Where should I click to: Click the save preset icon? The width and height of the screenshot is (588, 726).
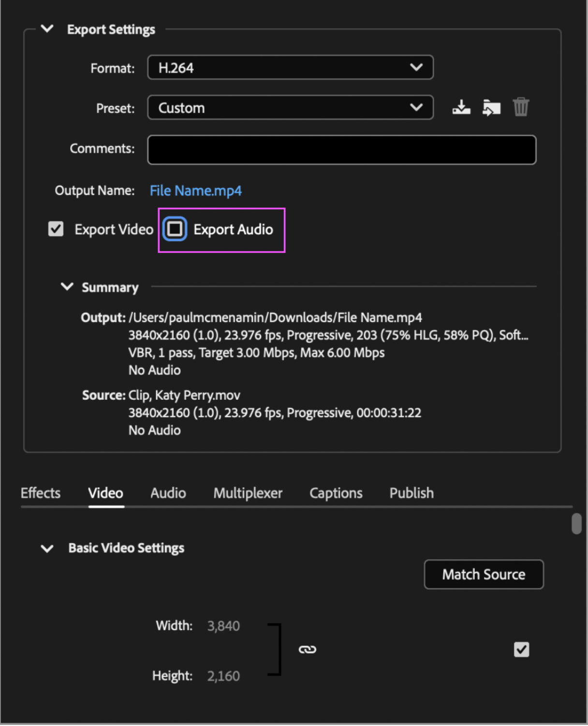[461, 107]
